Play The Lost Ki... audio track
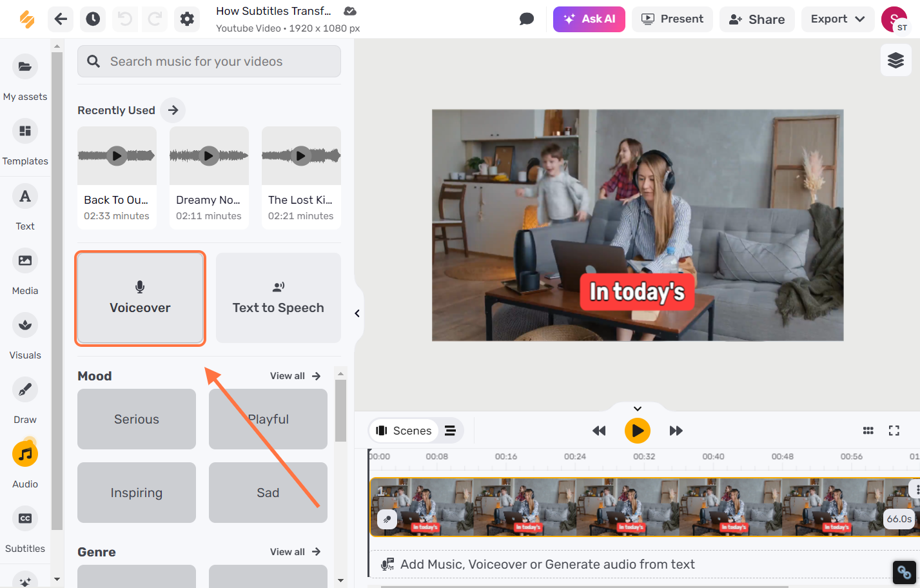 [x=301, y=155]
